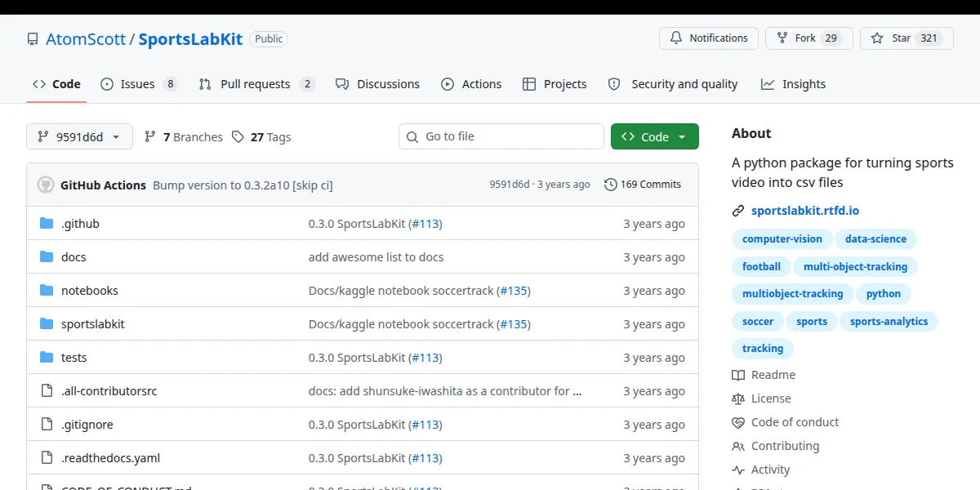Click the notebooks folder icon
Screen dimensions: 980x490
[47, 291]
